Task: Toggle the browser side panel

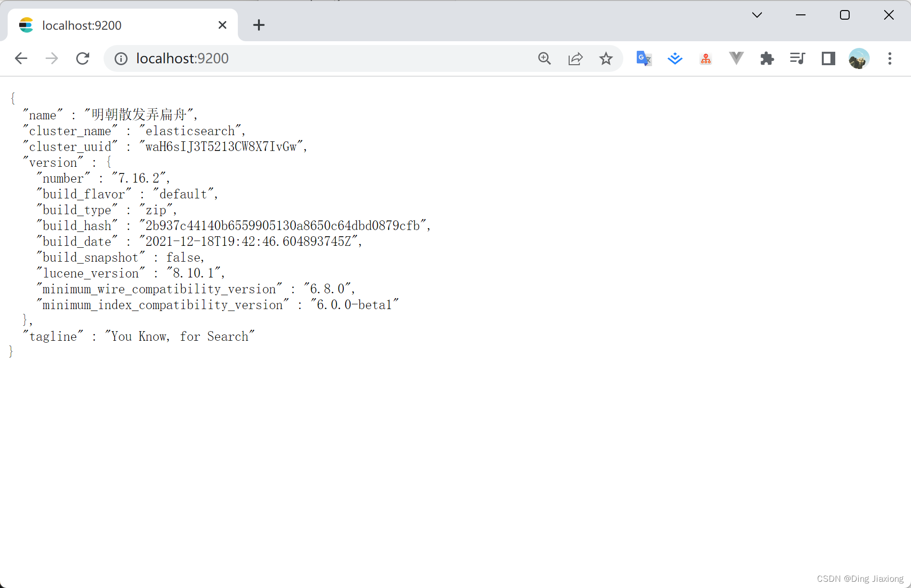Action: coord(828,58)
